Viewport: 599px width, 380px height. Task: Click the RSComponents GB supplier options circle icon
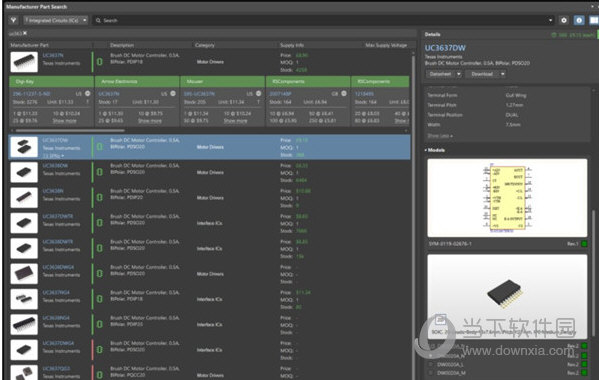[x=344, y=93]
